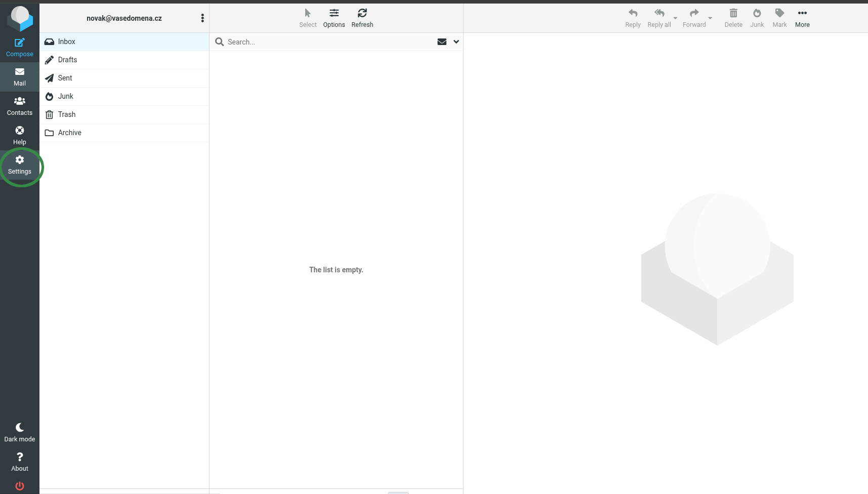Open the Trash folder
The height and width of the screenshot is (494, 868).
[x=124, y=114]
